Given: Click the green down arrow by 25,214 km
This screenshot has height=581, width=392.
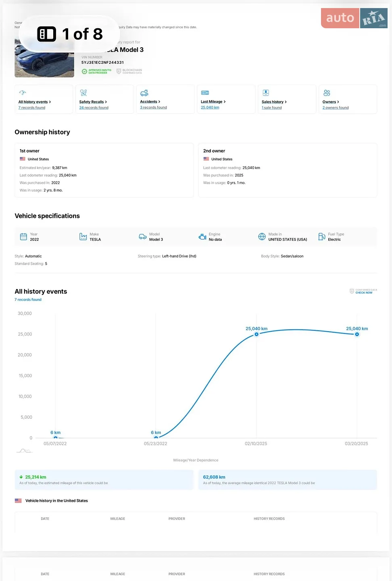Looking at the screenshot, I should pos(21,477).
